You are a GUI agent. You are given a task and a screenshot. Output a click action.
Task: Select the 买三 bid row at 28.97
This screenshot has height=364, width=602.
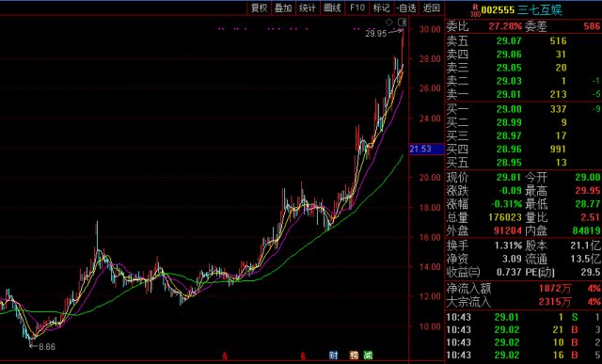[x=523, y=135]
